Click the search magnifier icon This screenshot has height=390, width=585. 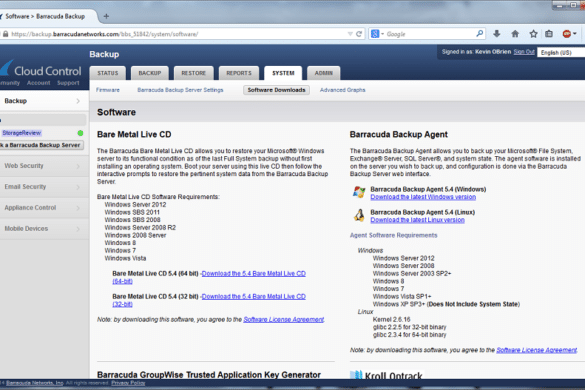479,34
